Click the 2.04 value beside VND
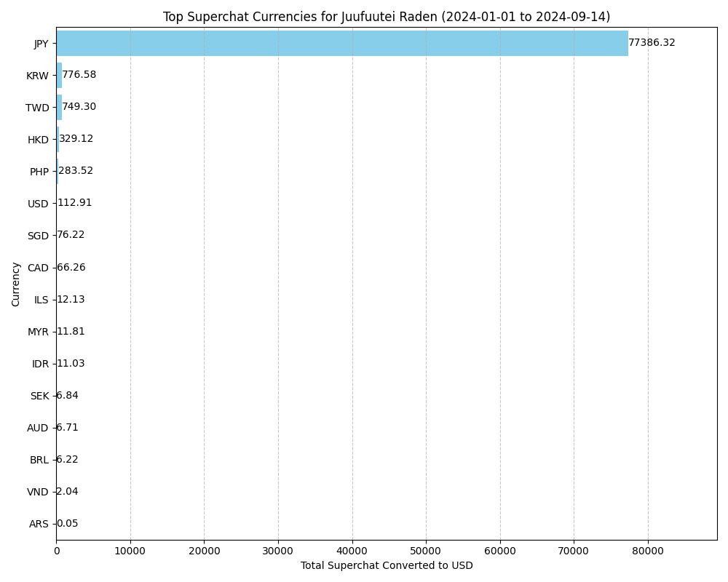The image size is (728, 582). pyautogui.click(x=67, y=492)
